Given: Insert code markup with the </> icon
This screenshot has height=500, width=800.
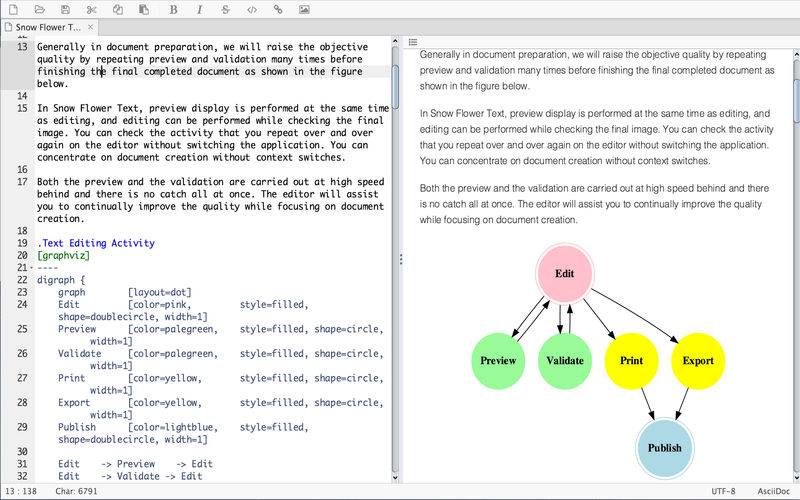Looking at the screenshot, I should [x=251, y=9].
